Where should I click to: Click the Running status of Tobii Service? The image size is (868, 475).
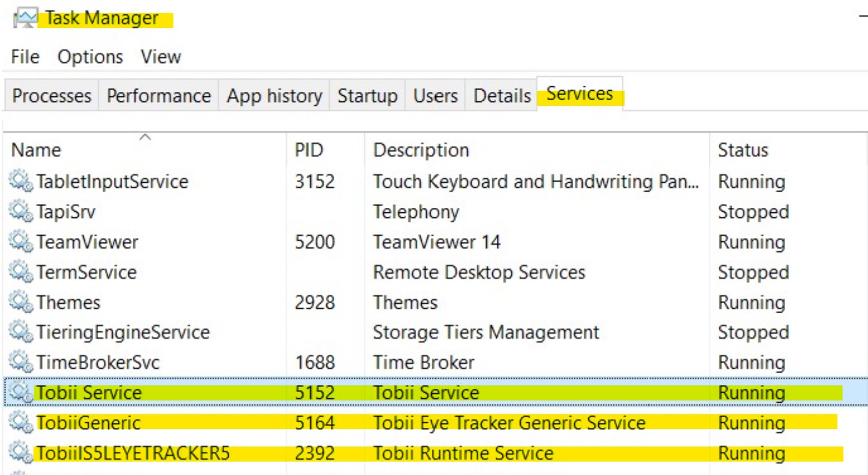coord(751,393)
